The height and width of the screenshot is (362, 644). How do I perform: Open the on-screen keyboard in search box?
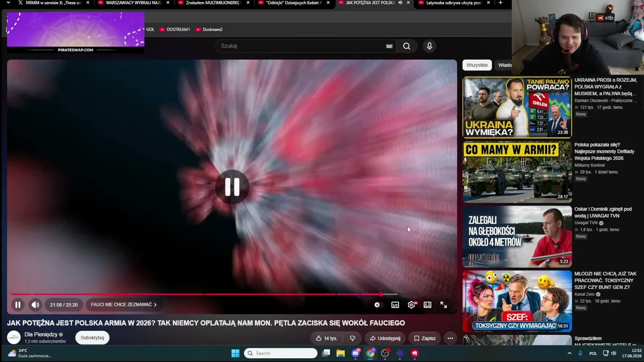[389, 46]
